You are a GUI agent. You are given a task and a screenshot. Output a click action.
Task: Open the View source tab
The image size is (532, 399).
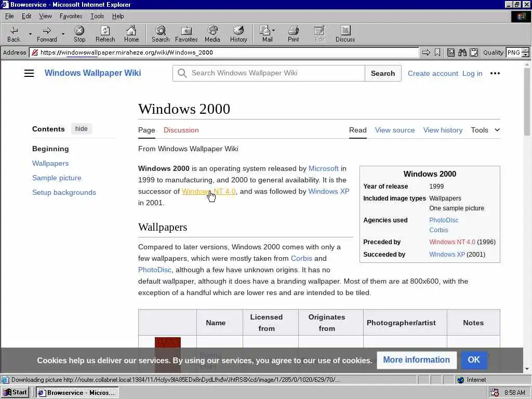(x=395, y=130)
